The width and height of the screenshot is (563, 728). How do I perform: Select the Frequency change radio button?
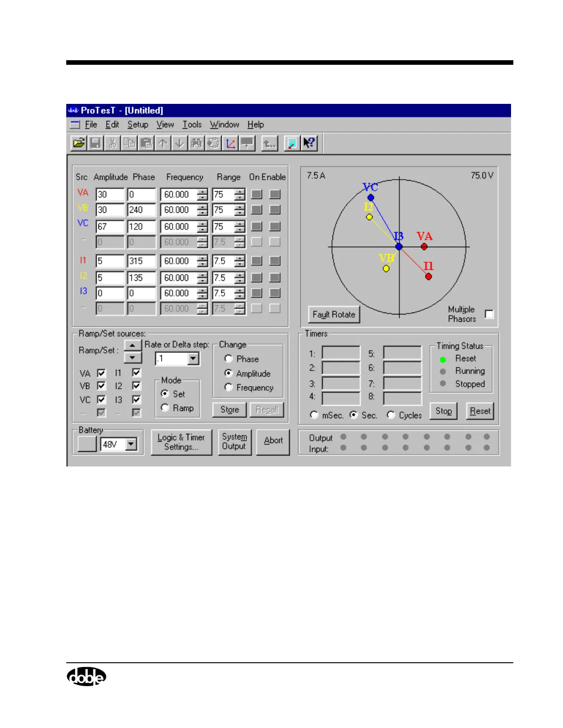229,387
